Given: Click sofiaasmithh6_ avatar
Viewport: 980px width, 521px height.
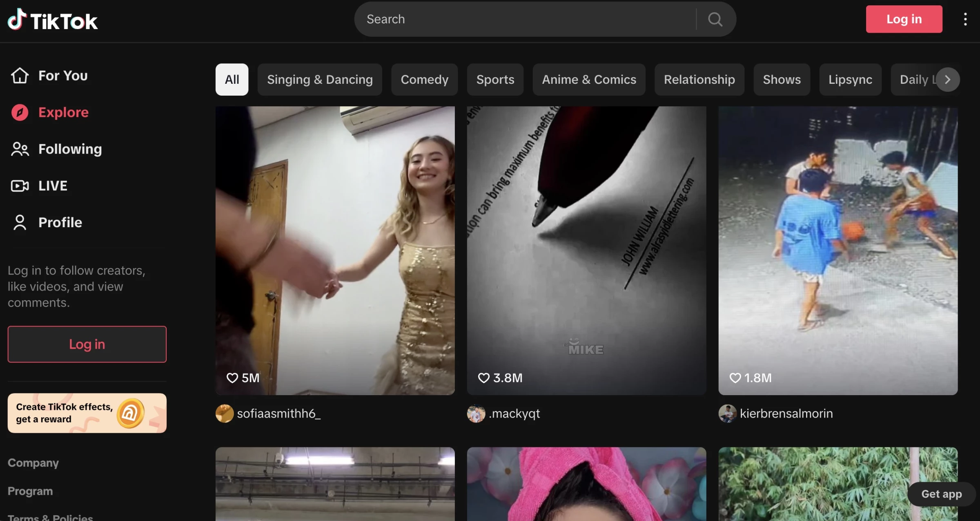Looking at the screenshot, I should point(225,414).
